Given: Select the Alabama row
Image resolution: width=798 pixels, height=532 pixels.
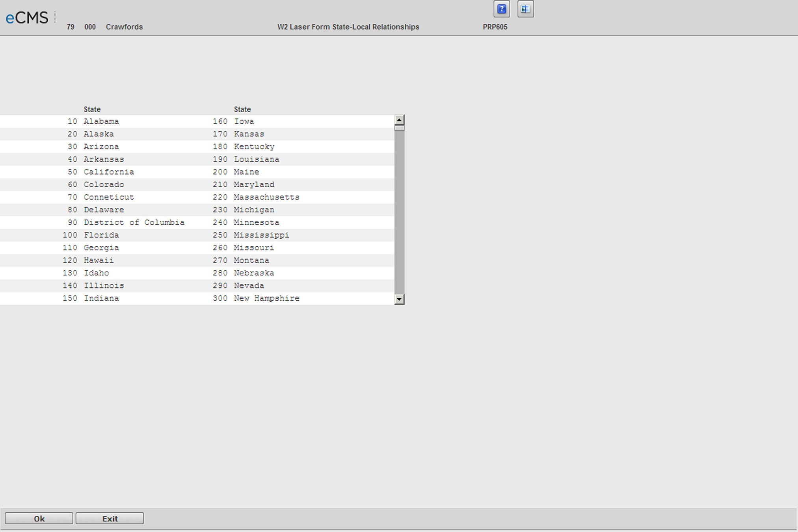Looking at the screenshot, I should (101, 121).
